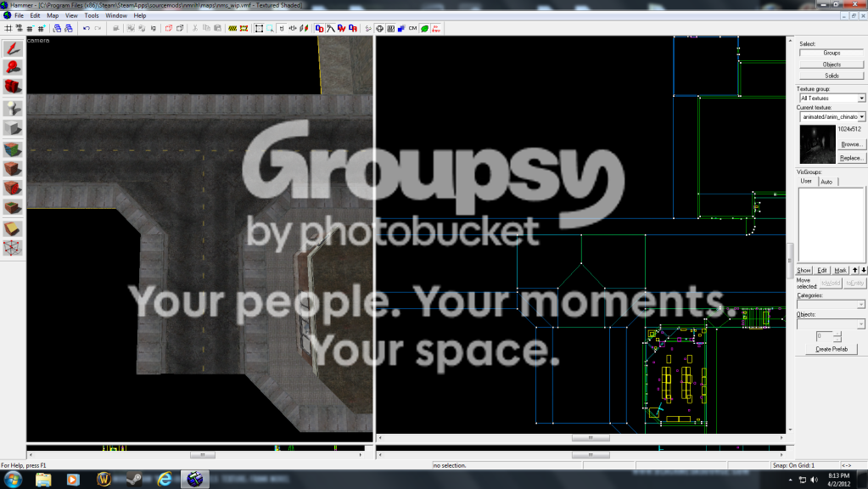Open the Map menu

click(x=53, y=15)
